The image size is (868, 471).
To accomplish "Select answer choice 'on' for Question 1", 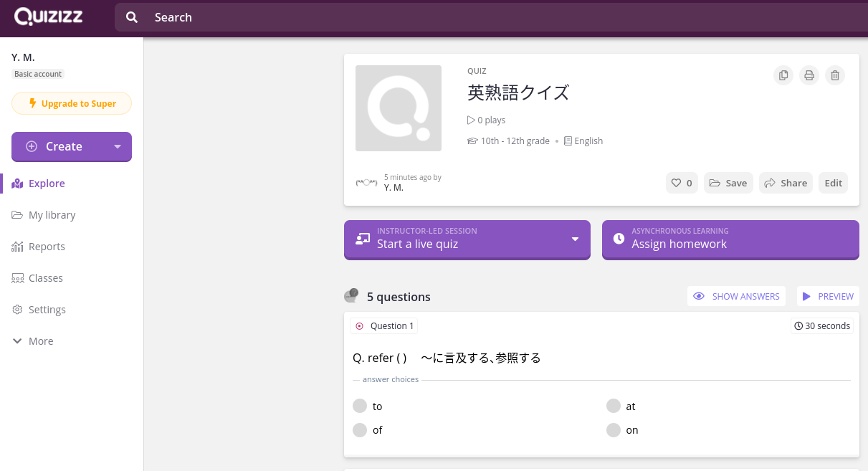I will tap(614, 430).
